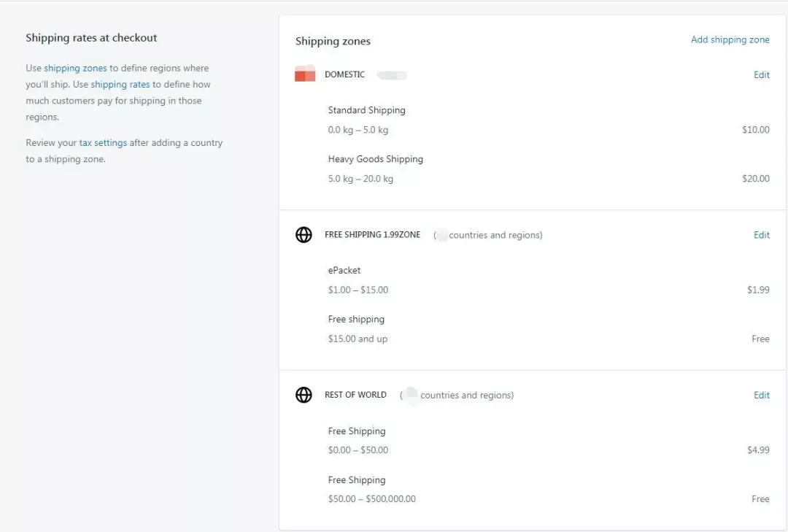Click the $50.00 – $500,000.00 price range
The height and width of the screenshot is (532, 788).
click(371, 499)
